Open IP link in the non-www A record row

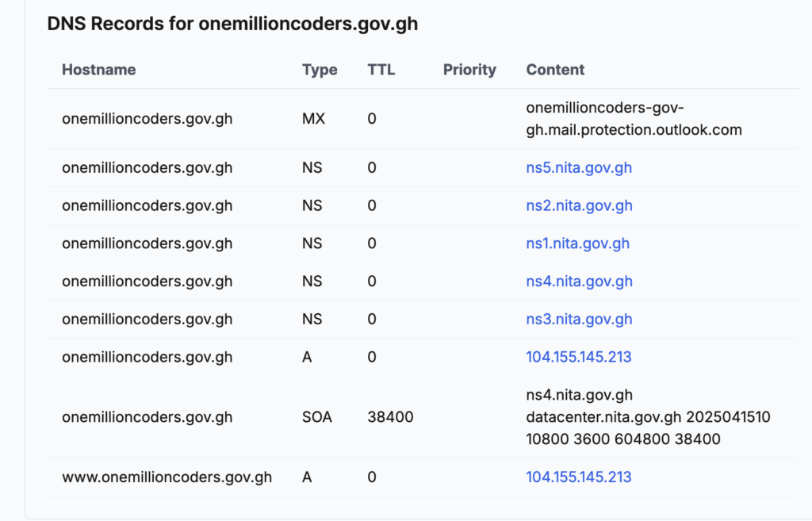578,357
